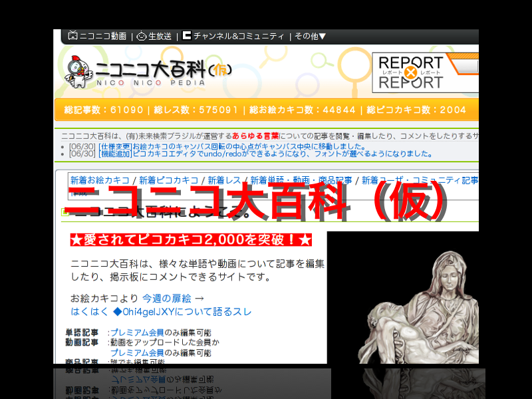Select 新着ユーザ・コミュニティ記事 tab
The width and height of the screenshot is (532, 399).
pos(420,180)
